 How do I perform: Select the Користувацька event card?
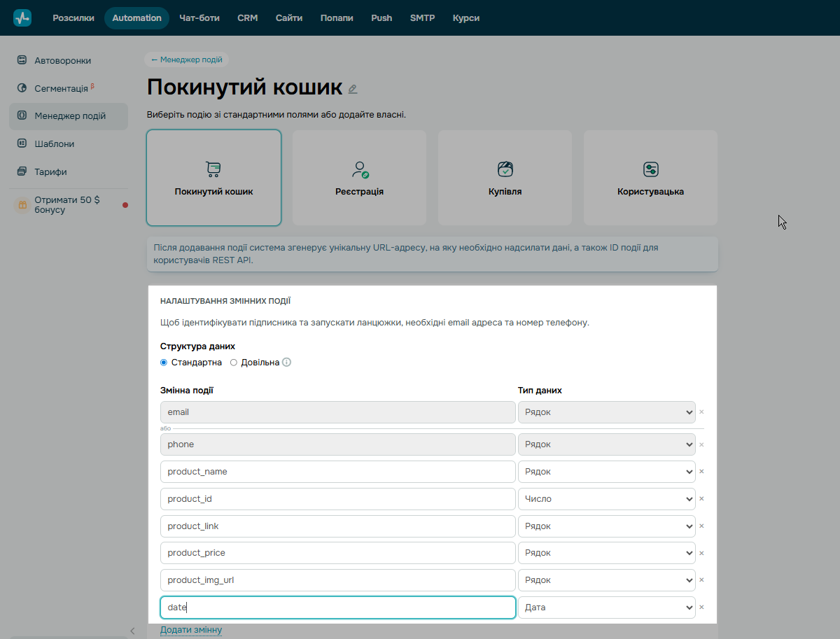[x=650, y=178]
